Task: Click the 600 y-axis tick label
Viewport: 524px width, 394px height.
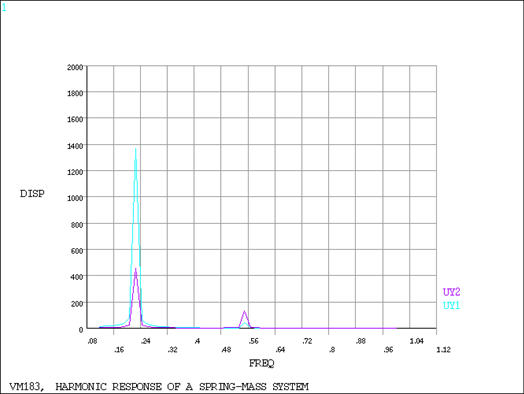Action: (x=77, y=251)
